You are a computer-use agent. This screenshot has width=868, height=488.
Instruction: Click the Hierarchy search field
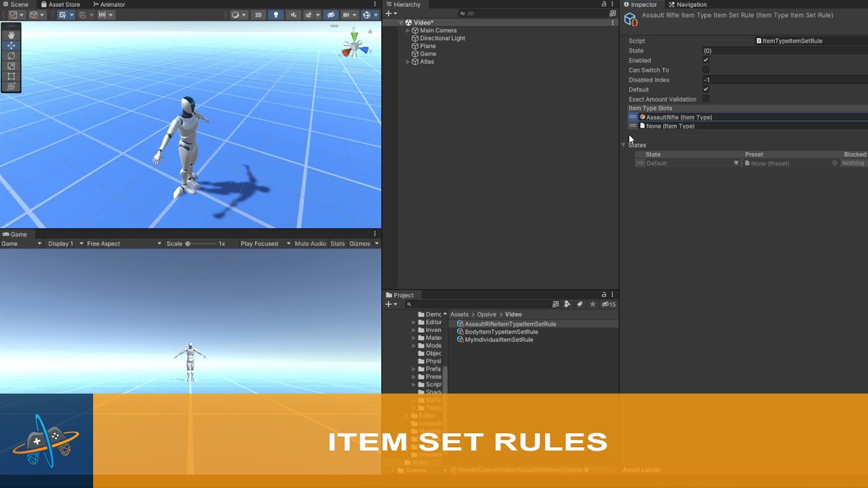(x=534, y=14)
